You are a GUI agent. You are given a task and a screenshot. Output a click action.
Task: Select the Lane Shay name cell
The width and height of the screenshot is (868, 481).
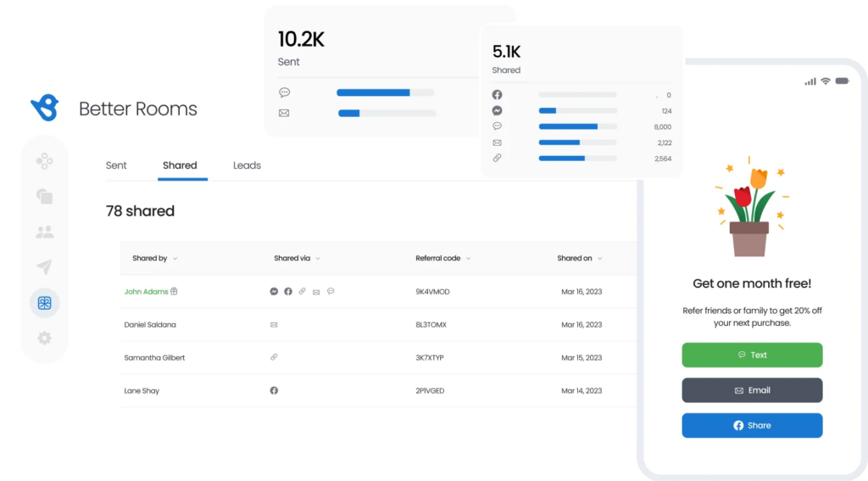click(142, 391)
